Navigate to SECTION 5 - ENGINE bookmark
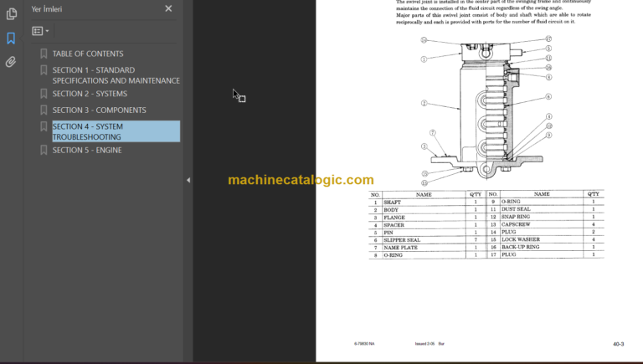This screenshot has width=643, height=364. [87, 151]
